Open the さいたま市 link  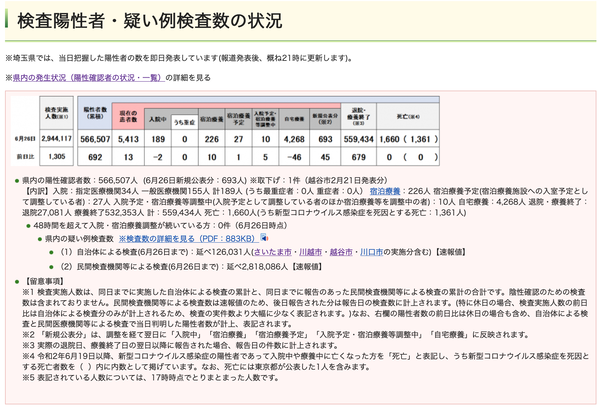click(x=272, y=252)
